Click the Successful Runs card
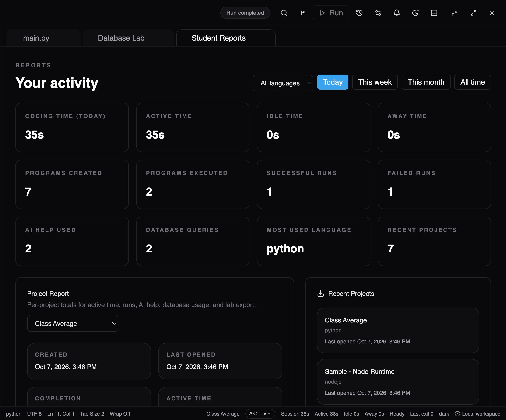The width and height of the screenshot is (506, 420). 313,184
